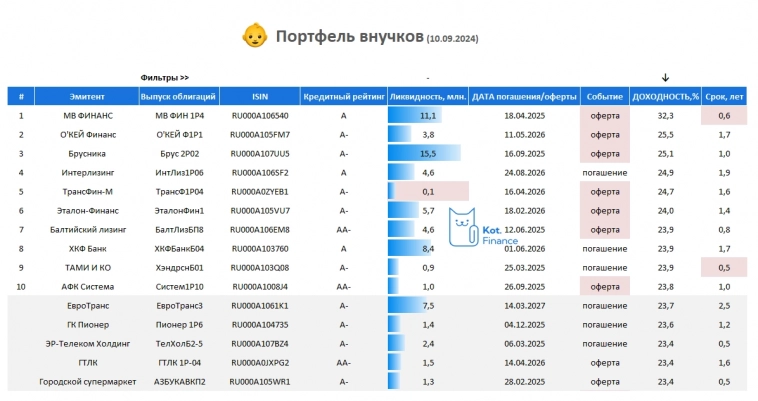The height and width of the screenshot is (401, 758).
Task: Click the Событие column header
Action: [x=605, y=97]
